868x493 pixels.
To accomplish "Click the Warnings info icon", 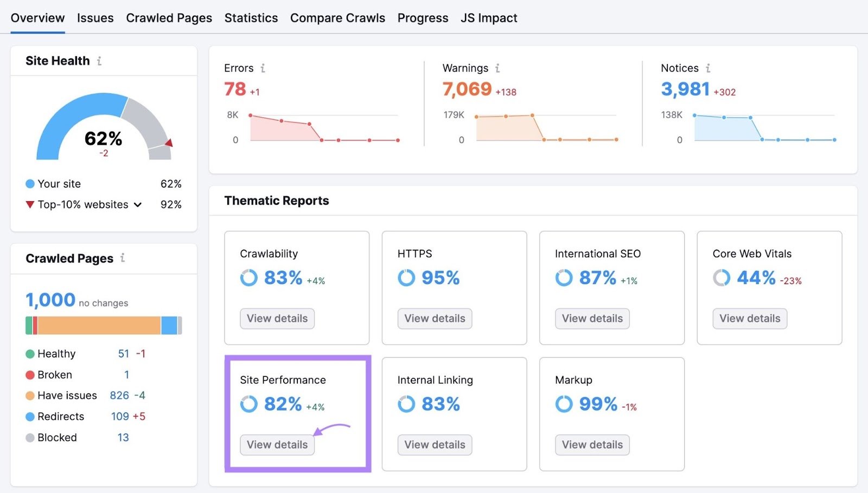I will tap(497, 68).
